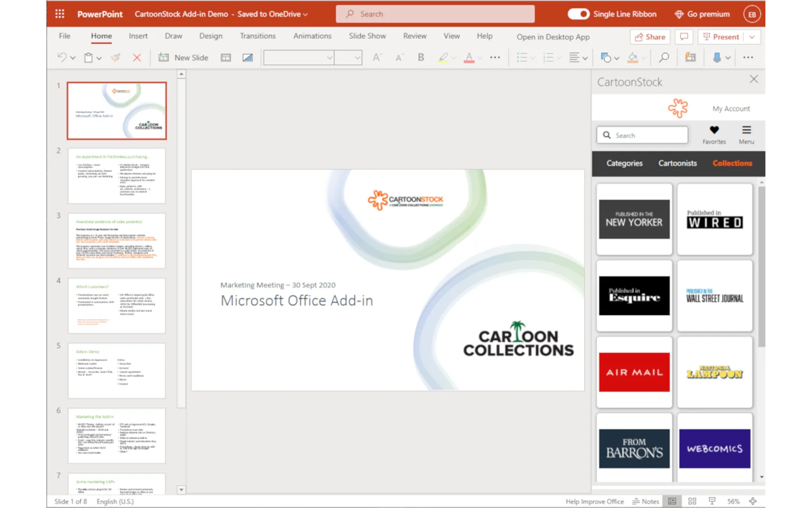Open the font color picker
Viewport: 812px width, 508px height.
point(469,57)
